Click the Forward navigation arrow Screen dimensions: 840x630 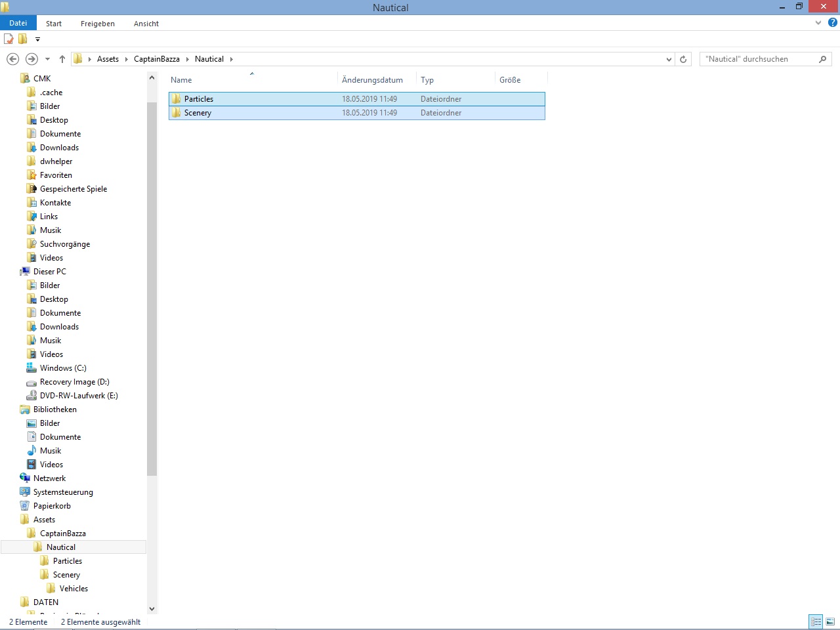[x=31, y=59]
